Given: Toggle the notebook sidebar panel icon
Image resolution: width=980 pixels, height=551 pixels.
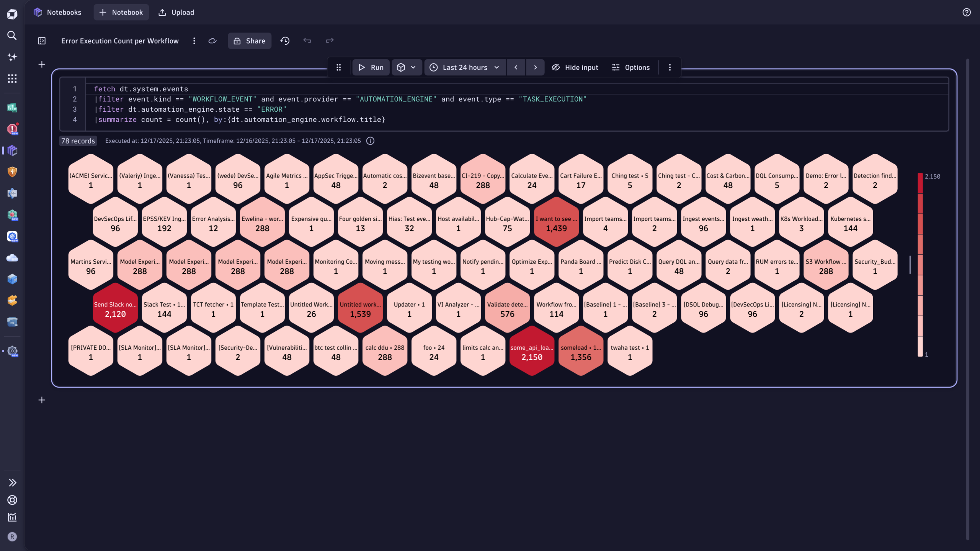Looking at the screenshot, I should (42, 41).
